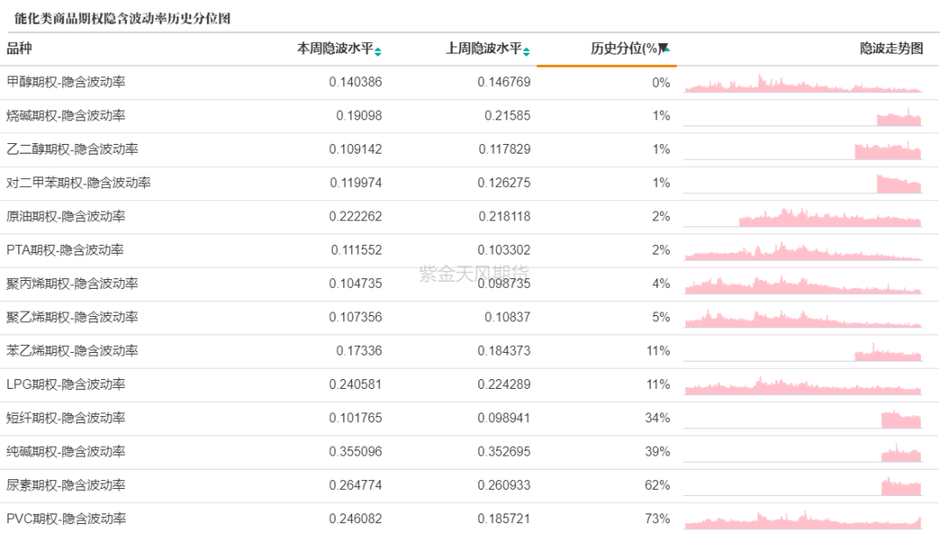Click the 苯乙烯期权-隐含波动率 entry
This screenshot has width=948, height=560.
pyautogui.click(x=72, y=351)
